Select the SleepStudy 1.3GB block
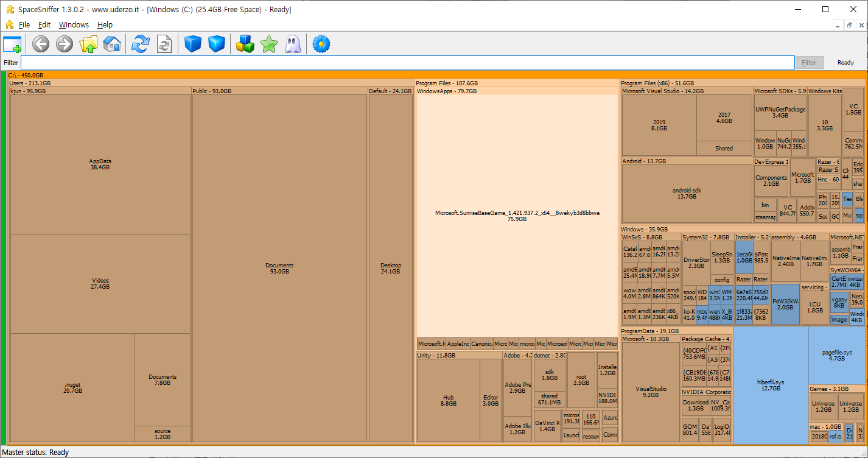868x458 pixels. pos(722,258)
